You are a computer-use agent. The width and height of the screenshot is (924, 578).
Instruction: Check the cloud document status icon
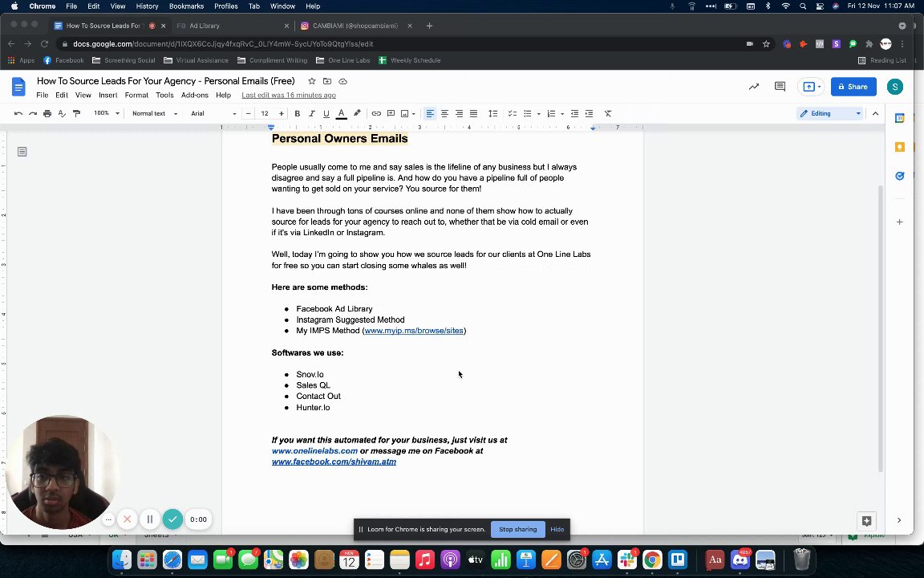coord(343,81)
